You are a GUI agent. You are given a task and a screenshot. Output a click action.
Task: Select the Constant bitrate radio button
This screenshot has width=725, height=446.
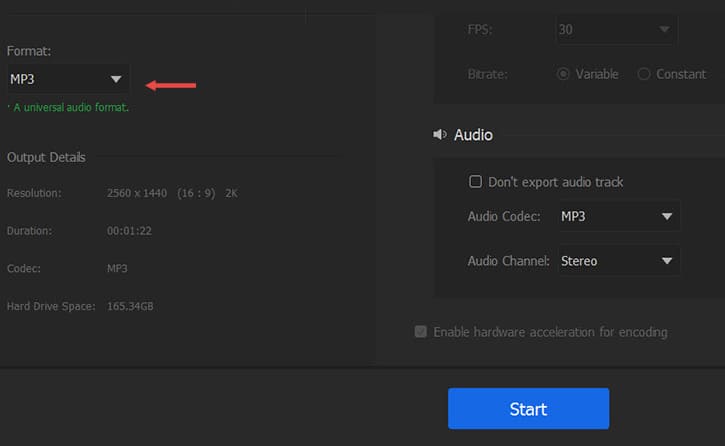[x=644, y=74]
